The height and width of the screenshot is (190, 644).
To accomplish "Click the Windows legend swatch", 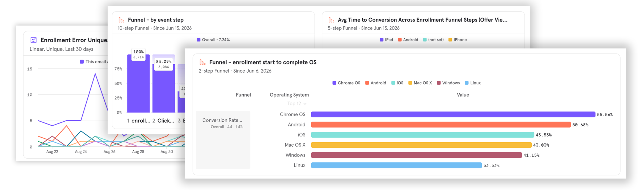I will click(x=439, y=83).
